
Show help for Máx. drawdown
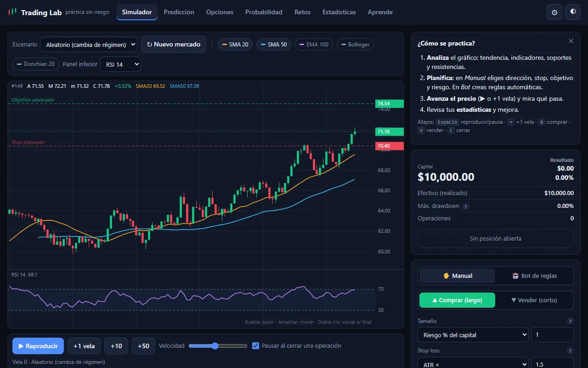coord(465,207)
